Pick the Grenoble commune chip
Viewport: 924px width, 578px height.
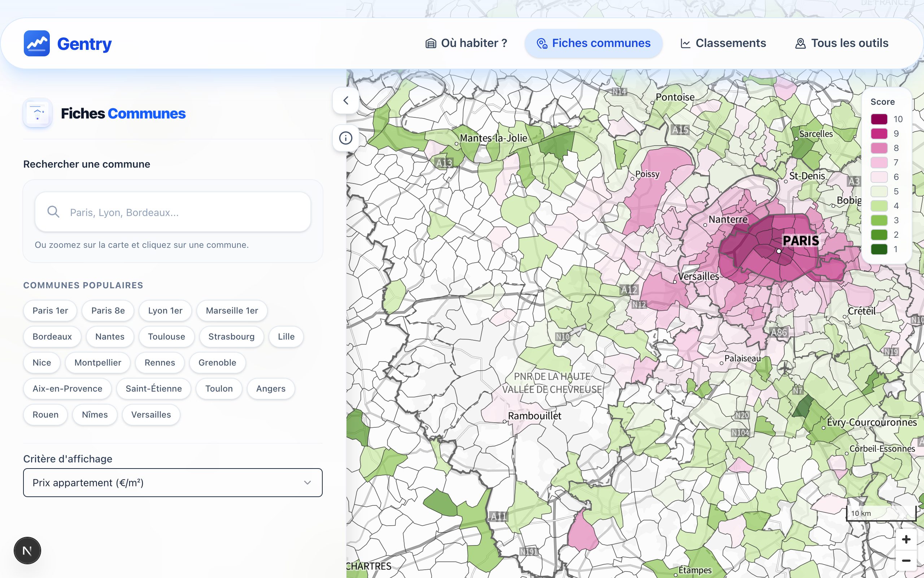(217, 362)
